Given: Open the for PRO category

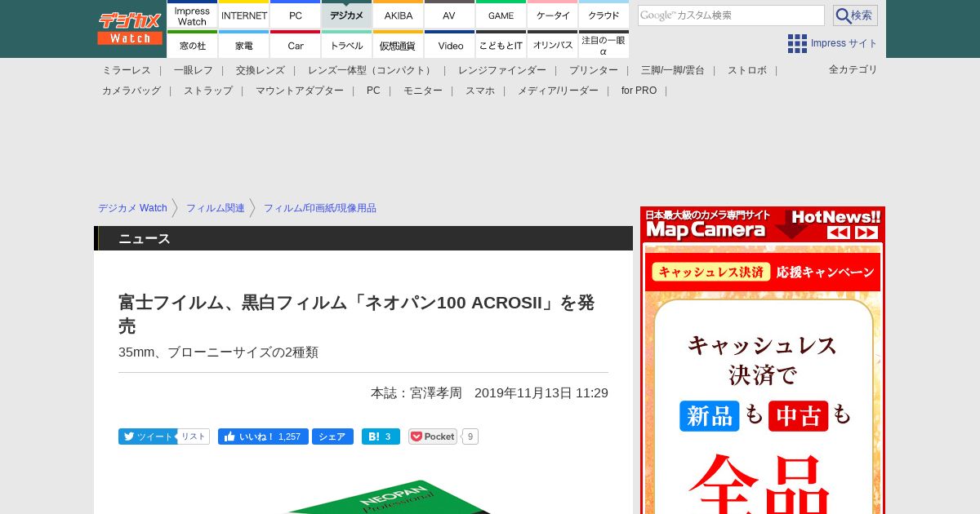Looking at the screenshot, I should pos(639,91).
